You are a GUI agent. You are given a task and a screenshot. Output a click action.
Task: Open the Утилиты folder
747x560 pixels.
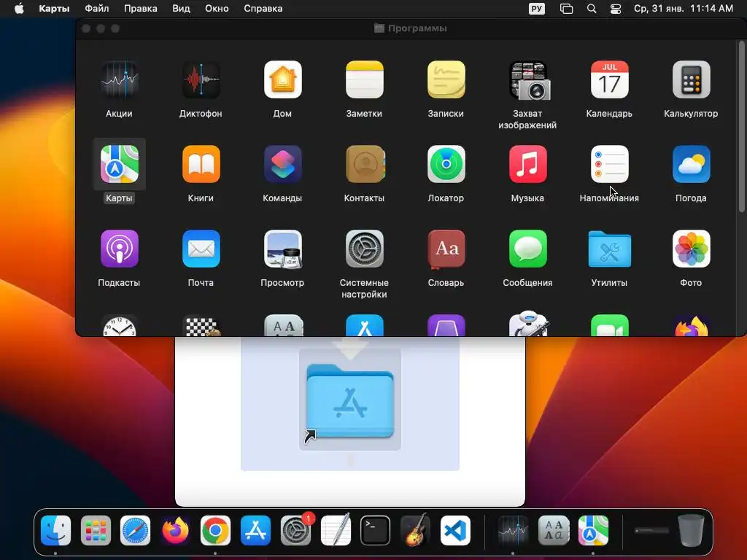click(609, 249)
